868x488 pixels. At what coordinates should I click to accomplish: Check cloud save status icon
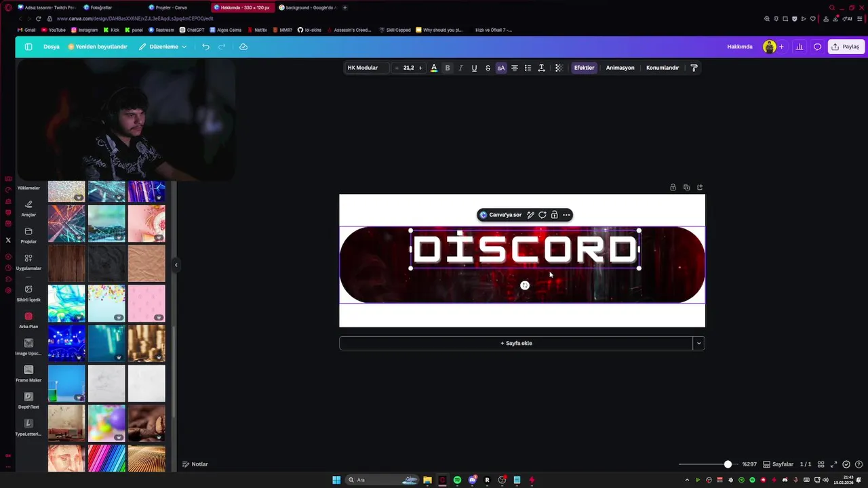[243, 47]
